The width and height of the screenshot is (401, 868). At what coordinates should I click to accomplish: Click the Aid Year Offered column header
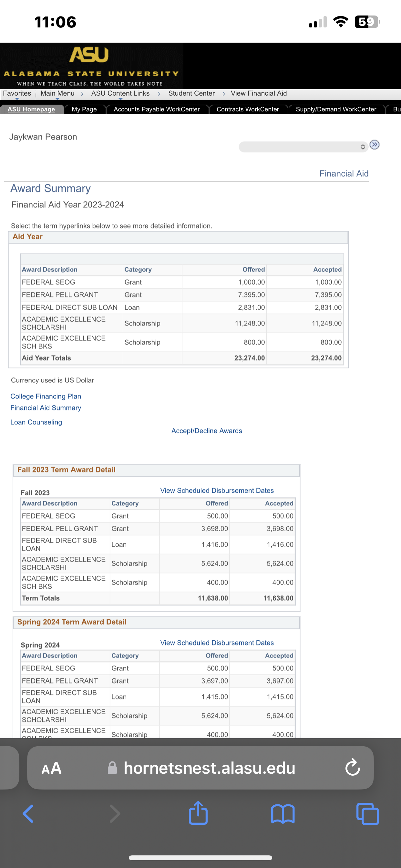(x=253, y=270)
